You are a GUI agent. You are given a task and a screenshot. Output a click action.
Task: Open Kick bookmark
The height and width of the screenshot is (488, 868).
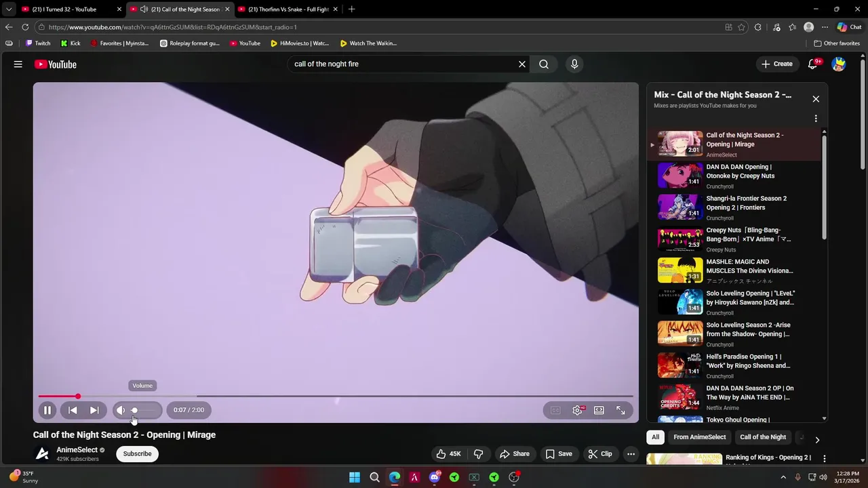click(x=71, y=43)
